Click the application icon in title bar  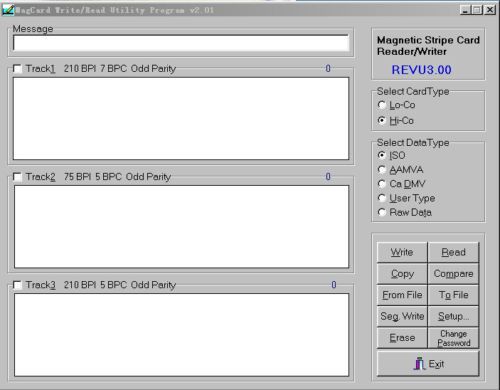pos(8,10)
